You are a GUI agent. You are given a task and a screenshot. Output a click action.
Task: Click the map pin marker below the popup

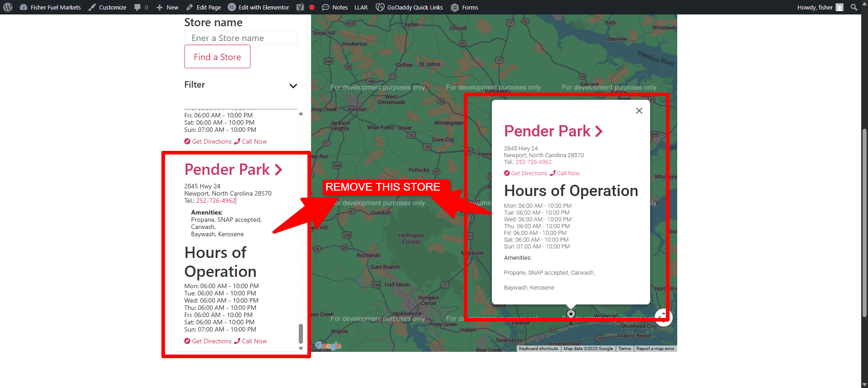pyautogui.click(x=571, y=314)
